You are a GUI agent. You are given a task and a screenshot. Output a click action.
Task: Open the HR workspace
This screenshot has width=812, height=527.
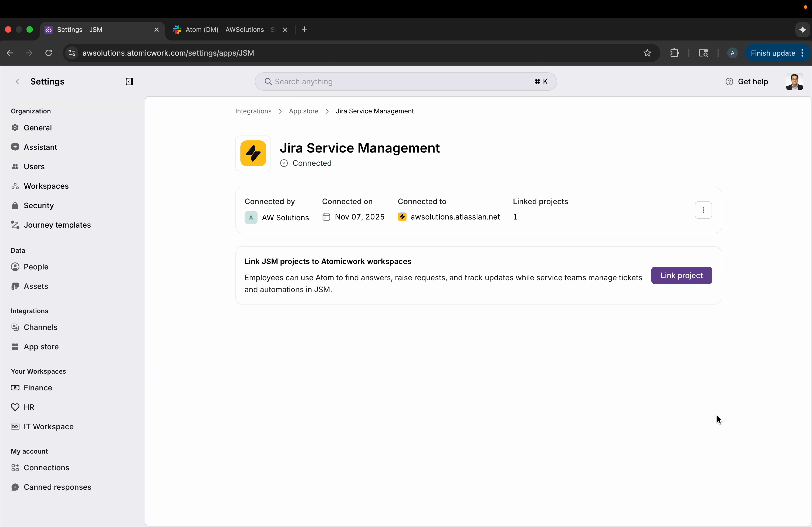28,407
